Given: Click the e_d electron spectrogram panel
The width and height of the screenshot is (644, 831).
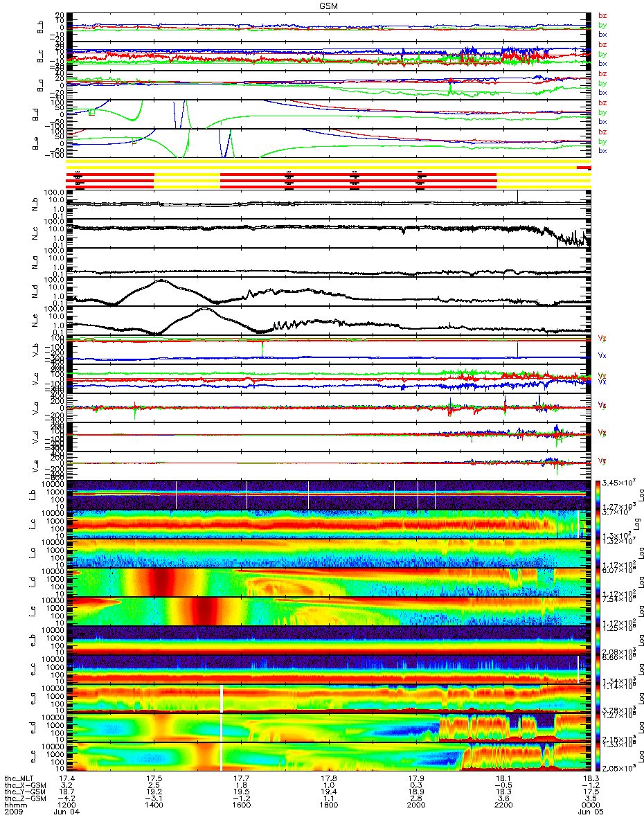Looking at the screenshot, I should 329,727.
